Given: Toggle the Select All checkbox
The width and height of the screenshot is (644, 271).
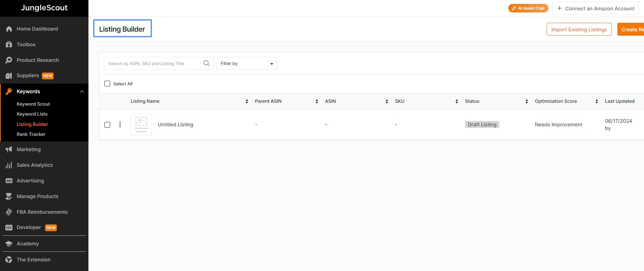Looking at the screenshot, I should [107, 84].
